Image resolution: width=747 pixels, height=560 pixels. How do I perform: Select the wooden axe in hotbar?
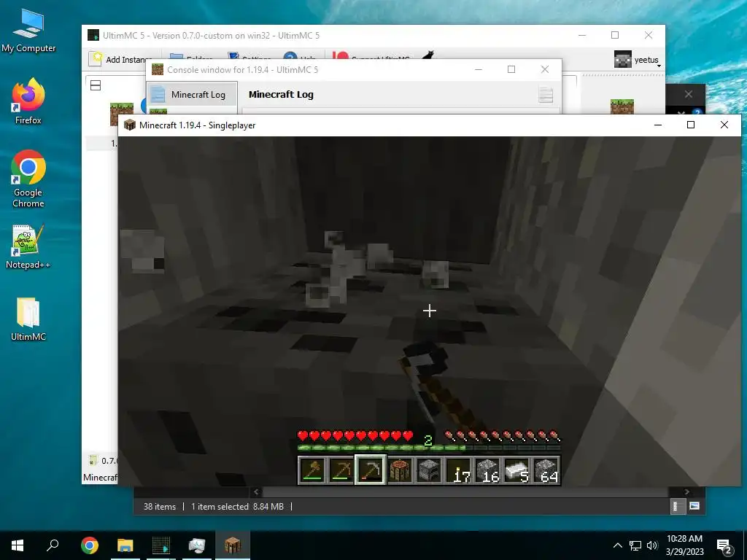tap(312, 470)
